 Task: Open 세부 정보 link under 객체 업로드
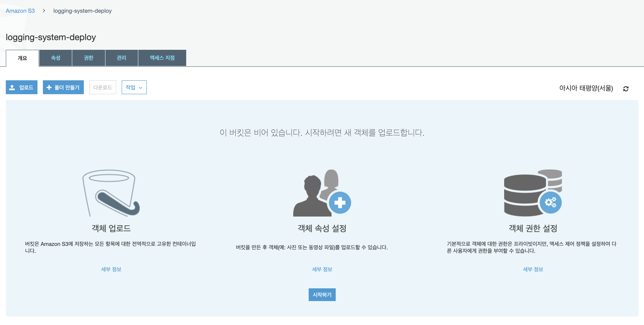[x=111, y=269]
